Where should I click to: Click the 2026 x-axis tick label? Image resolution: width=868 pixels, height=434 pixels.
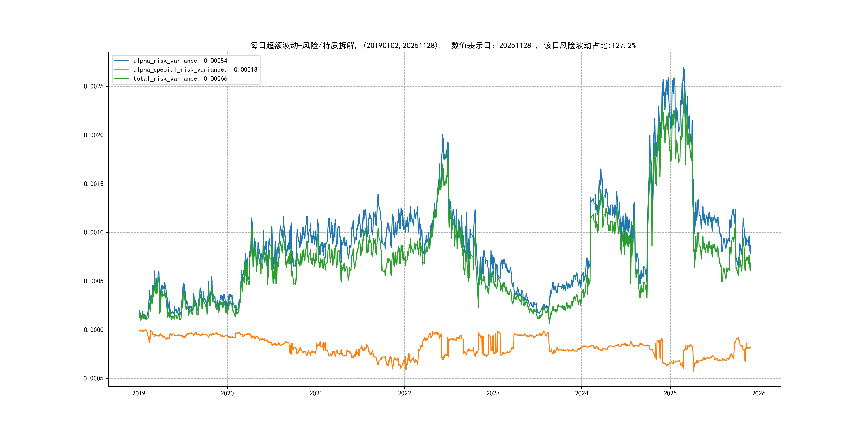tap(759, 393)
